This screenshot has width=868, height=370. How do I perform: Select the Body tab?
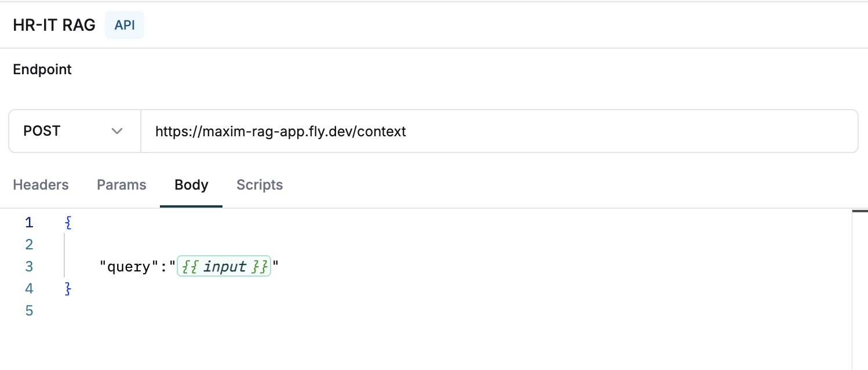tap(191, 184)
